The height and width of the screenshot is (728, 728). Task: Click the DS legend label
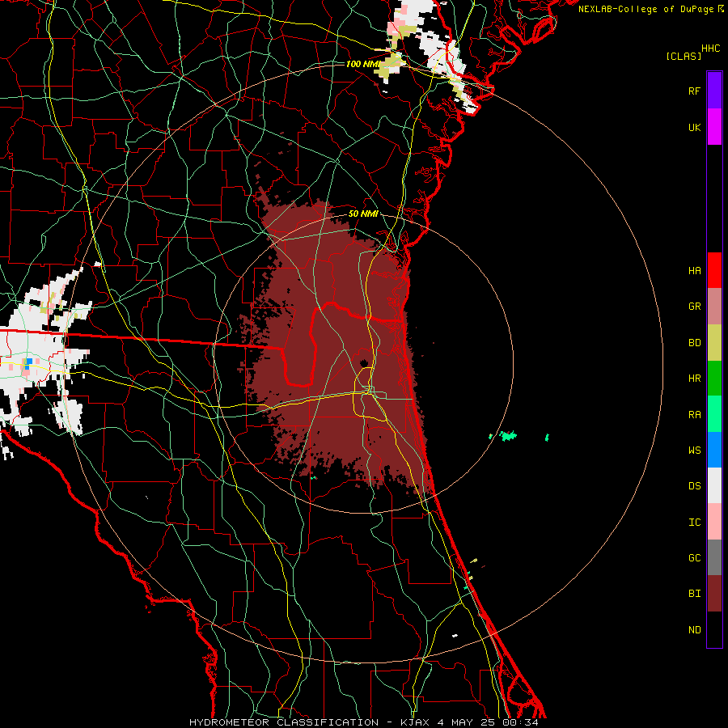(x=695, y=486)
